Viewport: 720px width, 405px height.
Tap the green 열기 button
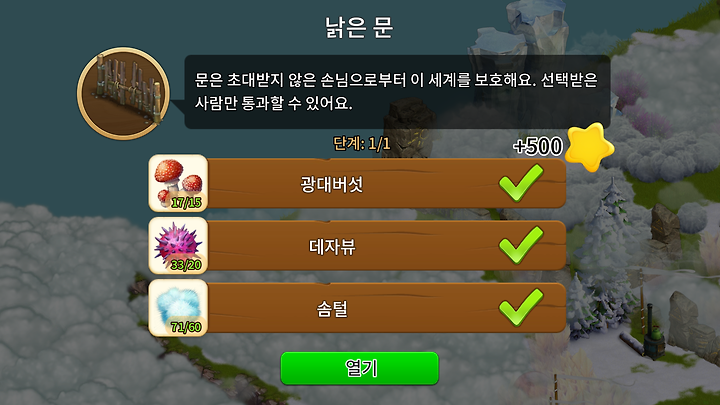click(360, 368)
